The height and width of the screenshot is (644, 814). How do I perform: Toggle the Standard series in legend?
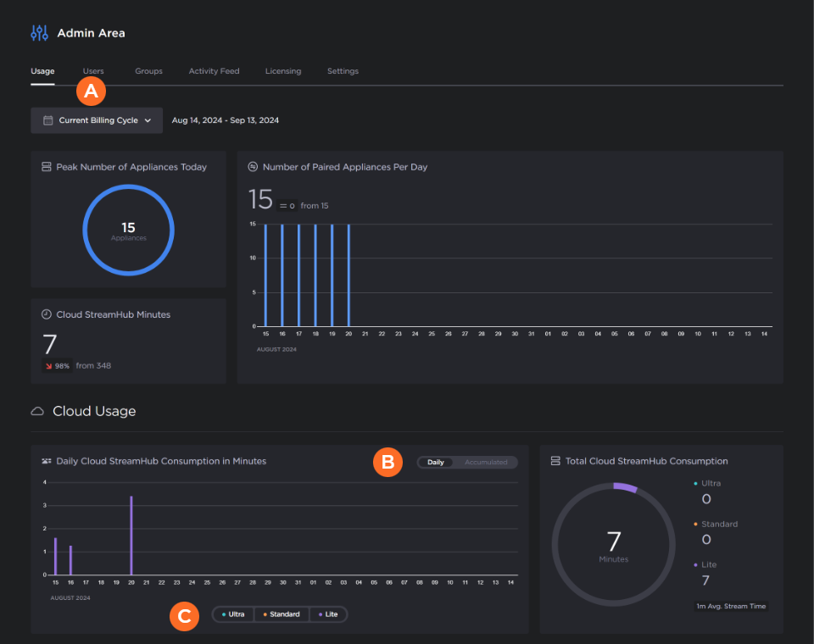pos(281,614)
